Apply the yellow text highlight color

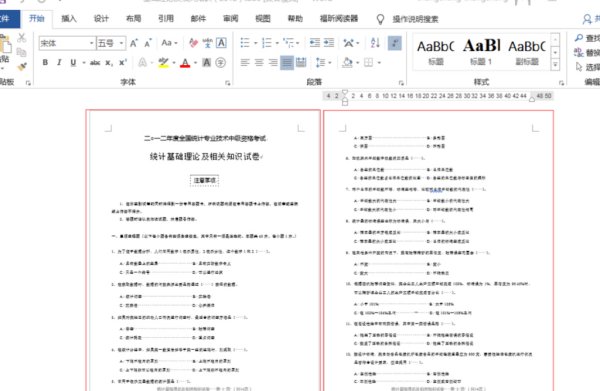tap(163, 62)
